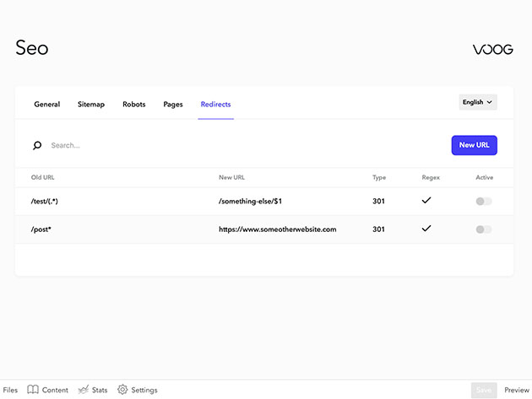
Task: Open the English language dropdown
Action: tap(478, 102)
